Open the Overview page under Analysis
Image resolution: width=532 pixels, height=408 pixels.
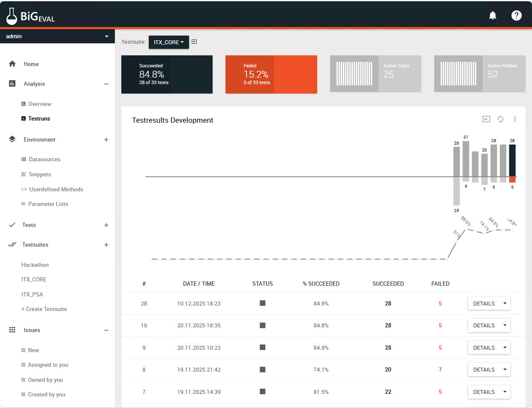click(39, 104)
